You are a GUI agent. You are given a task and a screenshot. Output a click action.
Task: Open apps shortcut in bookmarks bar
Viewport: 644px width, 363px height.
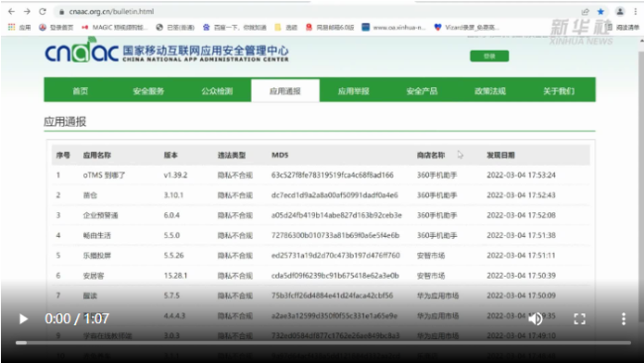point(19,27)
